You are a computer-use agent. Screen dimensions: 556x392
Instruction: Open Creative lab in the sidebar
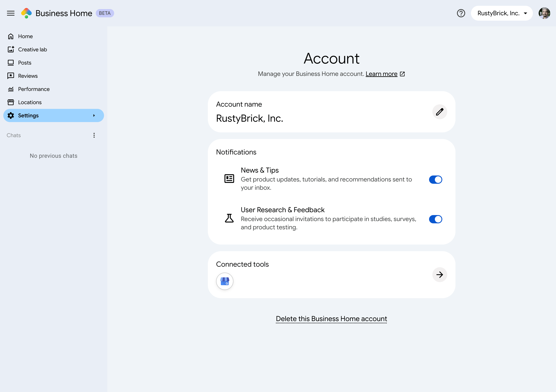(x=53, y=49)
